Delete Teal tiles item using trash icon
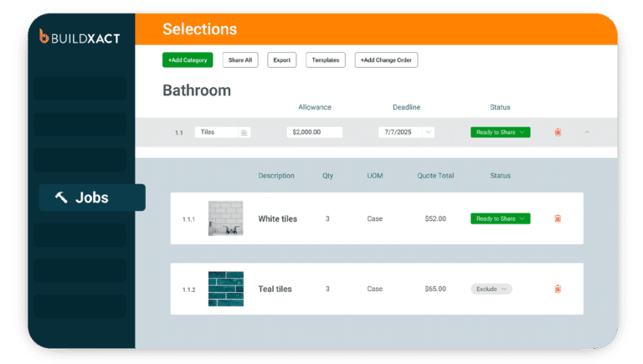Viewport: 643px width, 364px height. (x=558, y=289)
